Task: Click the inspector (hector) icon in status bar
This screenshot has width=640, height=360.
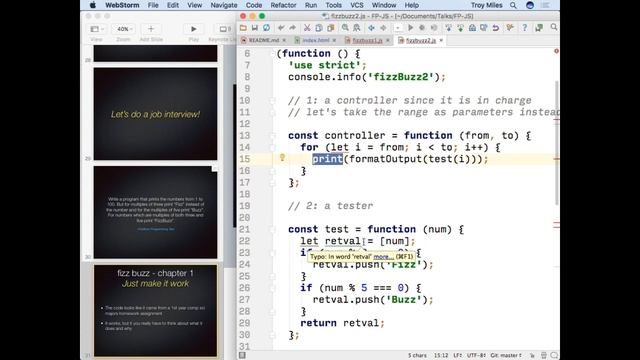Action: pos(544,356)
